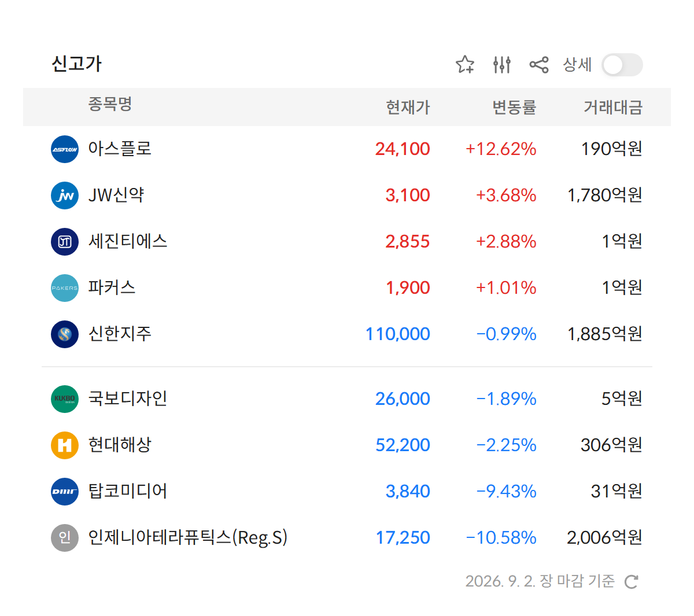The height and width of the screenshot is (616, 694).
Task: Click the 신고가 section title
Action: 77,64
